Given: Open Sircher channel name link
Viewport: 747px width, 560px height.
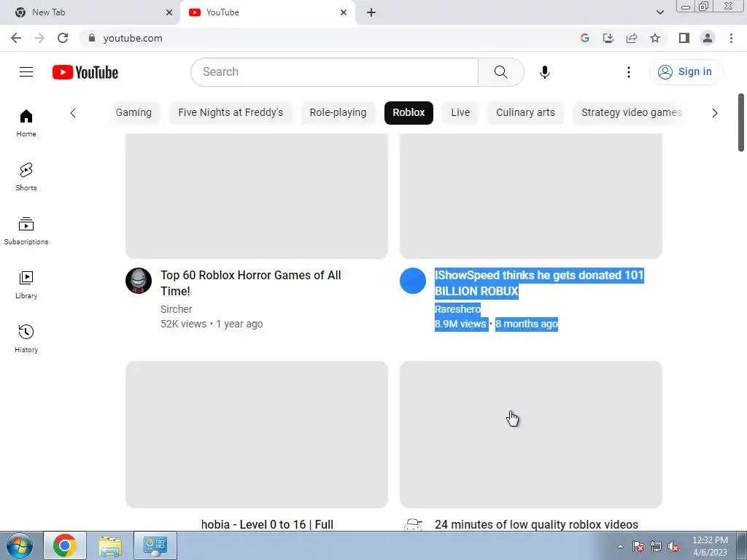Looking at the screenshot, I should point(177,309).
